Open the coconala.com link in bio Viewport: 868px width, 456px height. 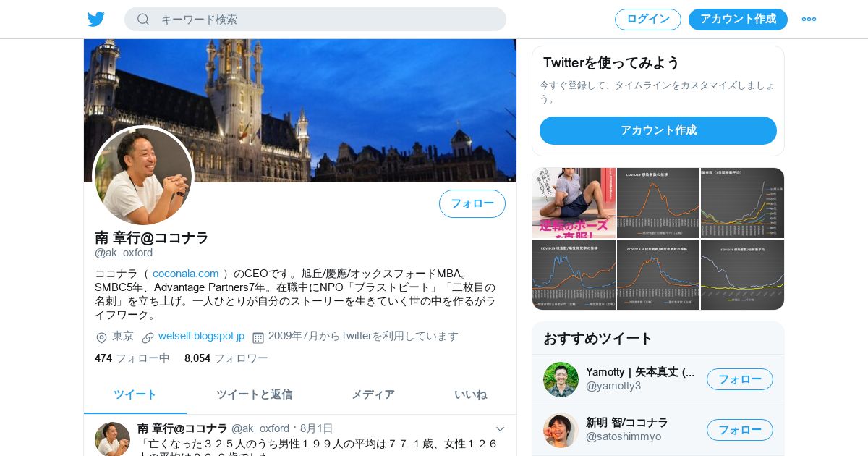(x=185, y=274)
